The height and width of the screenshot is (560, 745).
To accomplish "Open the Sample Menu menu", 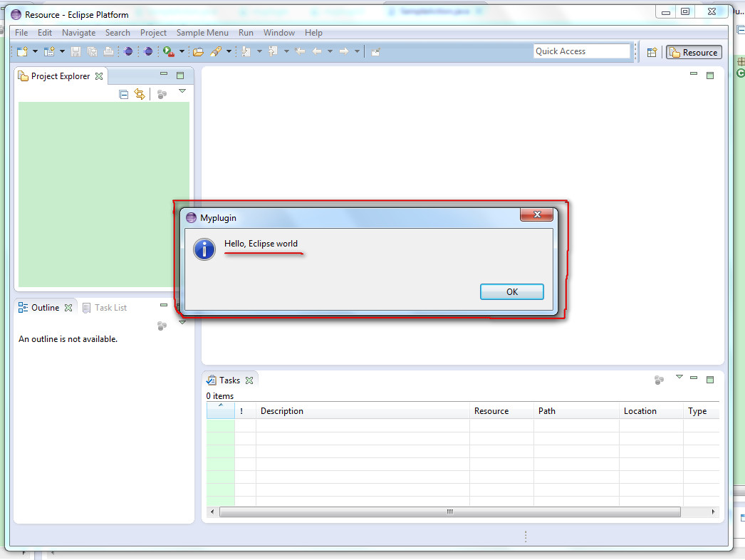I will coord(202,32).
